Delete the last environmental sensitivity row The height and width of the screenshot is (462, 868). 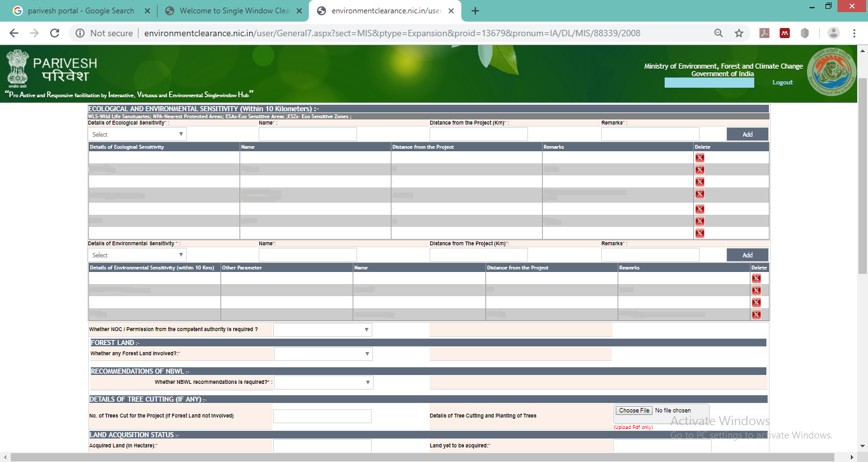[756, 315]
